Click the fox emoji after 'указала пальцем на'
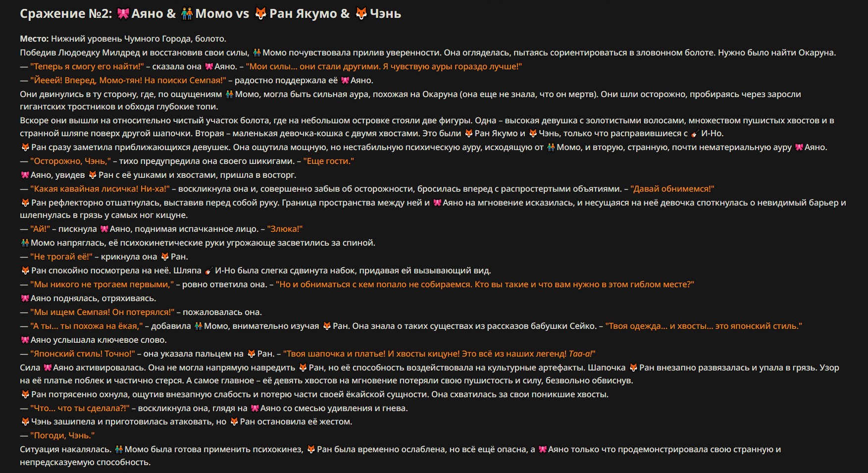Screen dimensions: 868x473 coord(252,354)
